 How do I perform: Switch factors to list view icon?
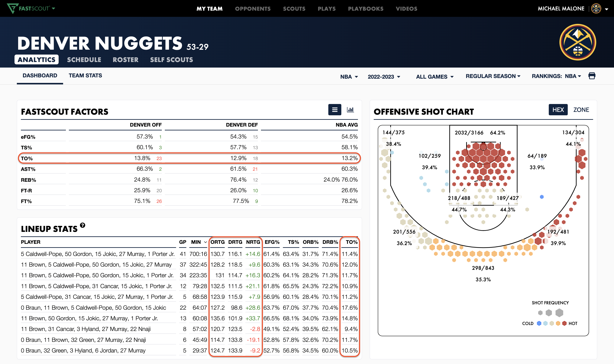tap(335, 110)
